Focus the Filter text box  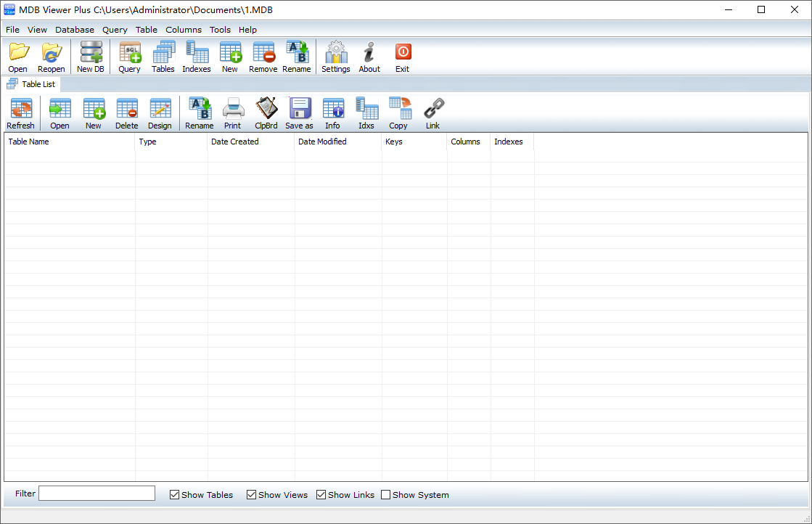click(97, 494)
